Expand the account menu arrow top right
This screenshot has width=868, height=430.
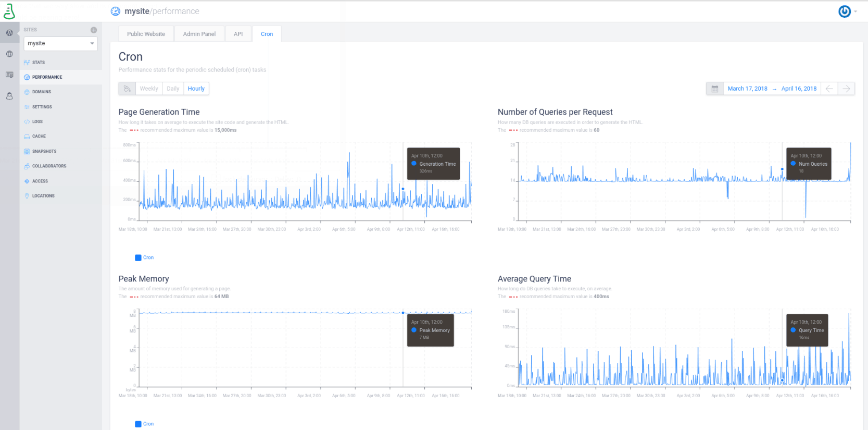click(x=856, y=11)
